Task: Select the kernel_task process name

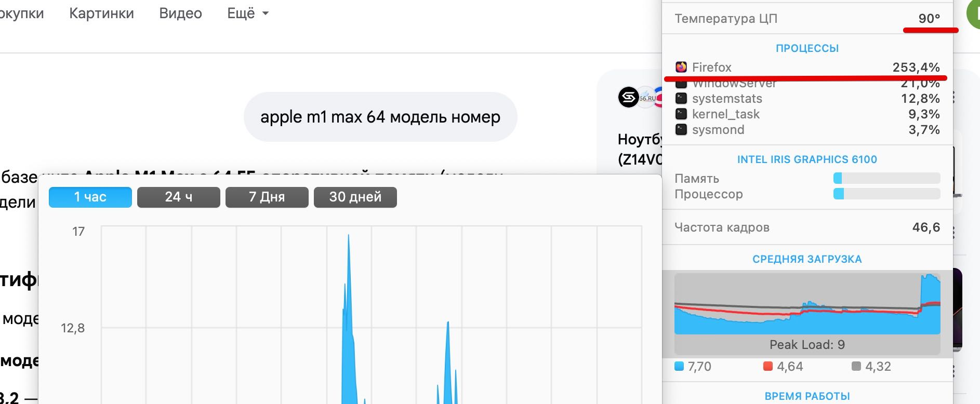Action: 725,114
